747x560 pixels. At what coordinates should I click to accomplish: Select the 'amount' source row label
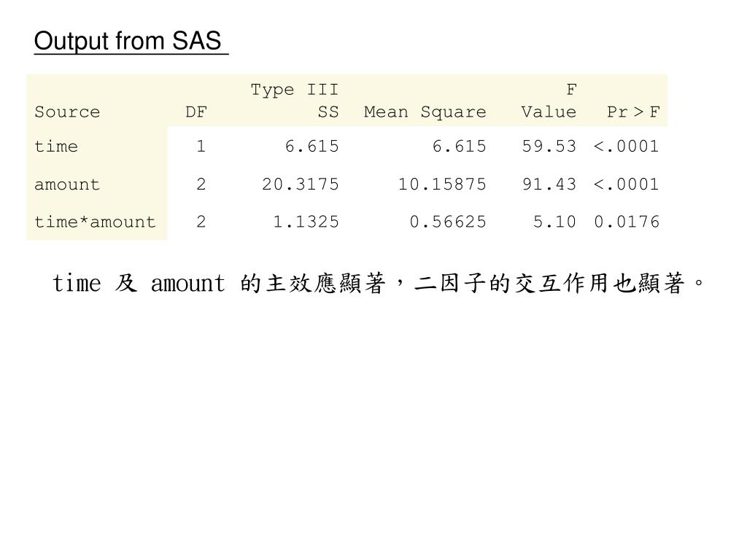(67, 184)
